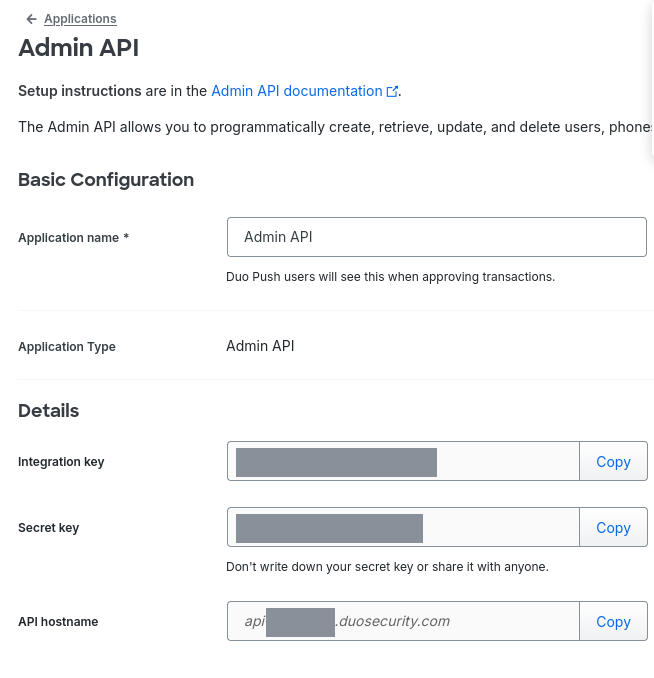Click the Admin API allows you description paragraph
The width and height of the screenshot is (654, 678).
pyautogui.click(x=335, y=127)
